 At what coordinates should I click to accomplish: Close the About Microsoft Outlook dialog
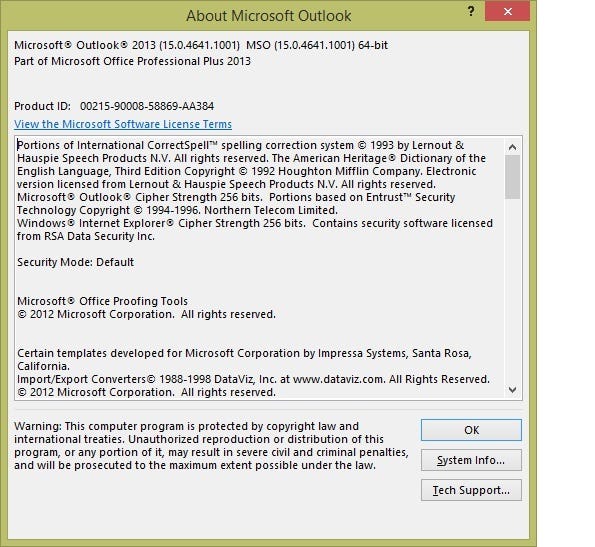point(507,12)
